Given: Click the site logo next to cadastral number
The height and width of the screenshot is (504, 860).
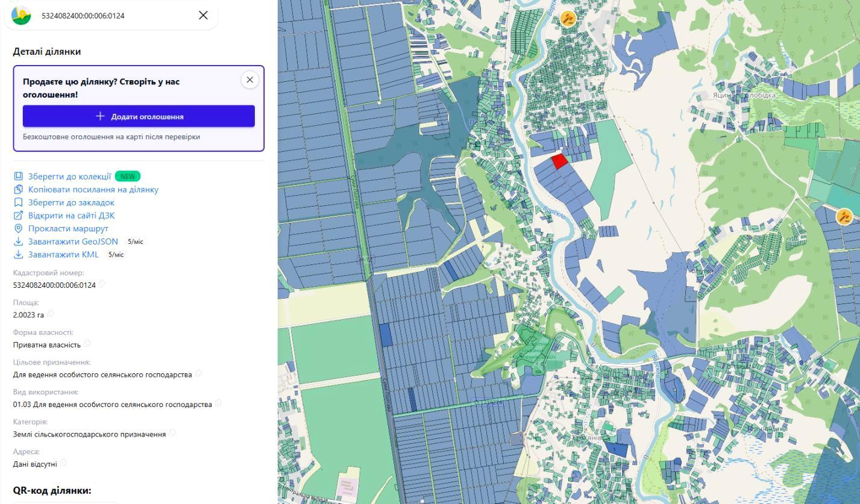Looking at the screenshot, I should click(x=21, y=14).
